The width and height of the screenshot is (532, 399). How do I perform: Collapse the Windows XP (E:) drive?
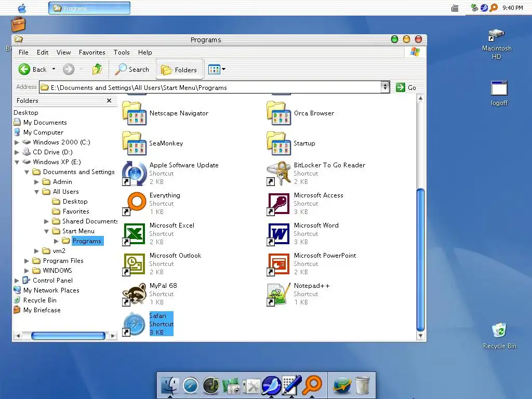pos(17,162)
